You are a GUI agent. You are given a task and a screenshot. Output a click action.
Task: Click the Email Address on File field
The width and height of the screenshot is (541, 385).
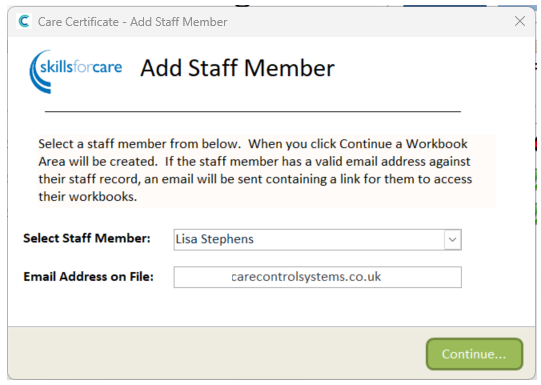[317, 277]
